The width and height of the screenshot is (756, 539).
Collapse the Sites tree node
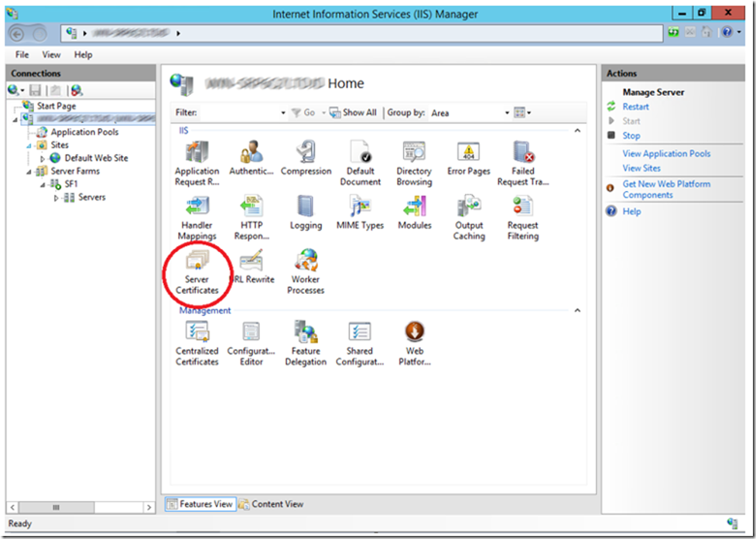click(x=29, y=145)
